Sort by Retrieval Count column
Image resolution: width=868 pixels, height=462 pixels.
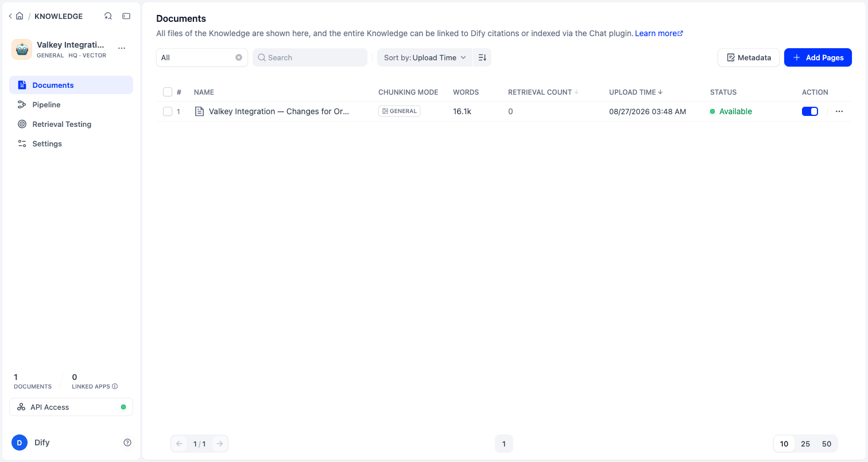[x=544, y=92]
